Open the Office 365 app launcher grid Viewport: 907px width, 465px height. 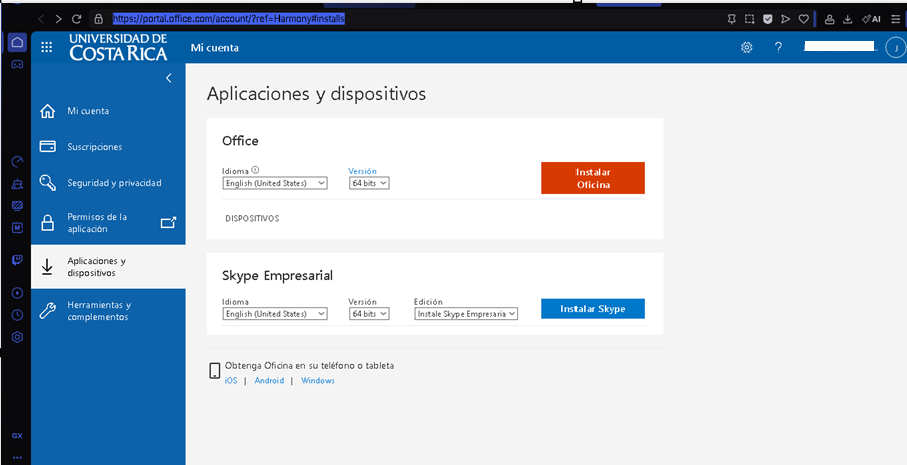(x=47, y=47)
